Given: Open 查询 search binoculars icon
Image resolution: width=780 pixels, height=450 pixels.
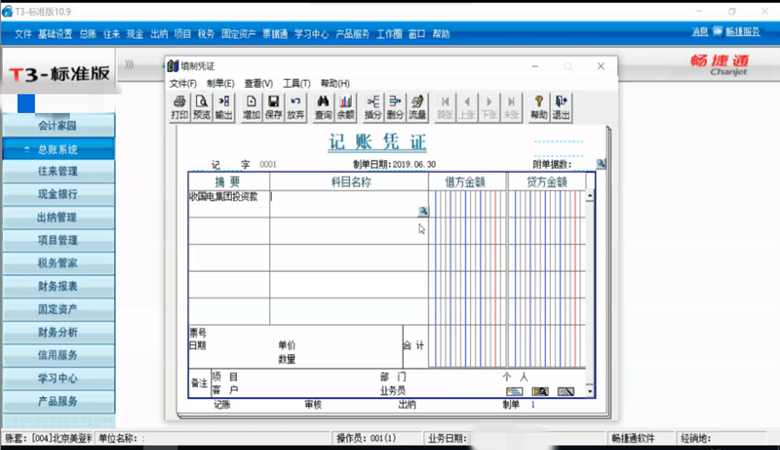Looking at the screenshot, I should (x=323, y=107).
